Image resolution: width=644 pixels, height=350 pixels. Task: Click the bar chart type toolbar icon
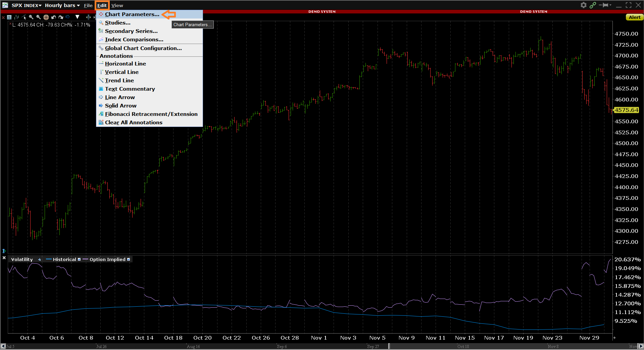click(x=16, y=17)
